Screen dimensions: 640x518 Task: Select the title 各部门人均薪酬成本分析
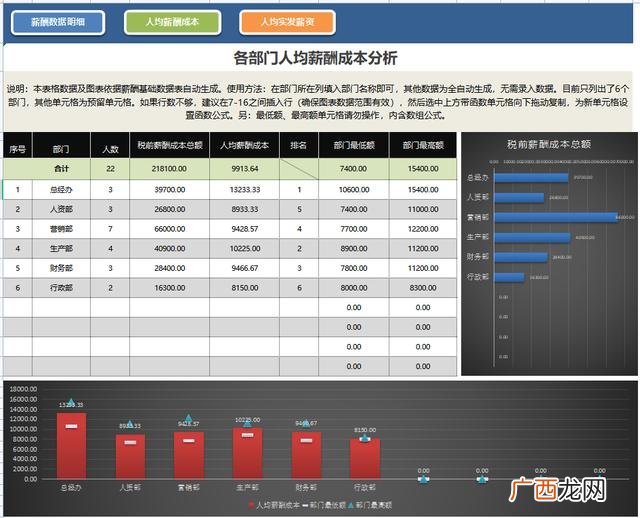click(x=315, y=58)
